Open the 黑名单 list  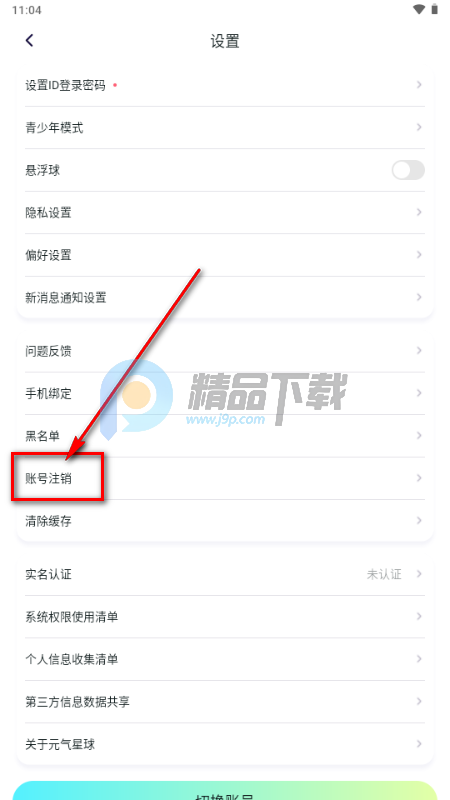(225, 435)
